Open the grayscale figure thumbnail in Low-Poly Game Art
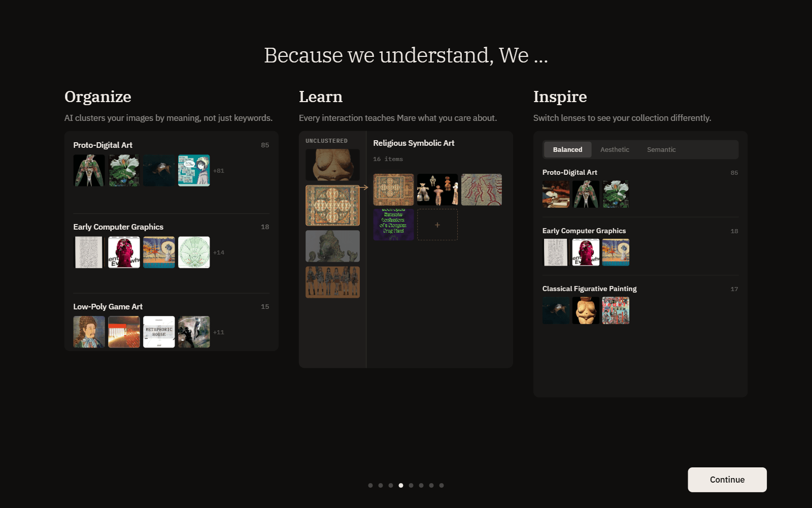Screen dimensions: 812x508 point(194,332)
